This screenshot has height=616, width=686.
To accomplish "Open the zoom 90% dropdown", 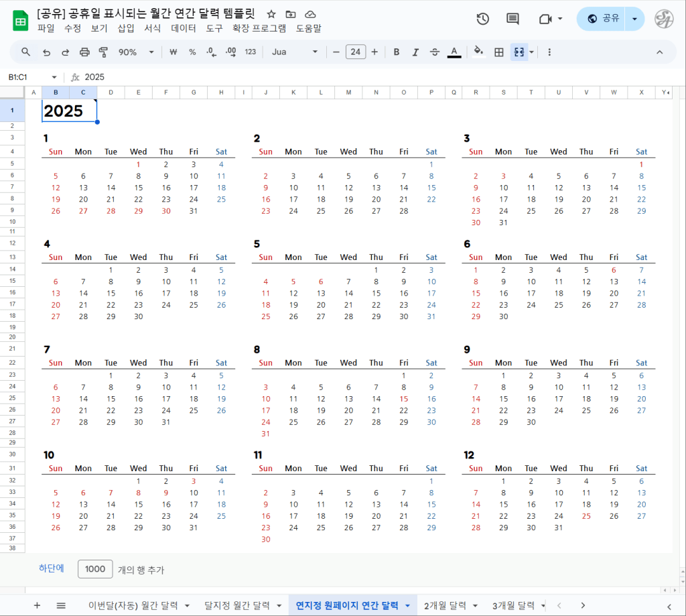I will coord(136,52).
